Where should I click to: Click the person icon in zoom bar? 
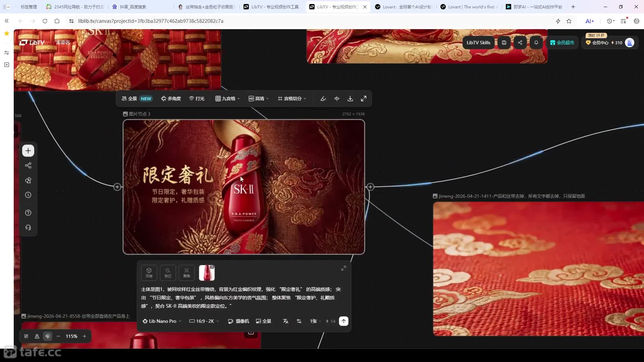point(37,336)
